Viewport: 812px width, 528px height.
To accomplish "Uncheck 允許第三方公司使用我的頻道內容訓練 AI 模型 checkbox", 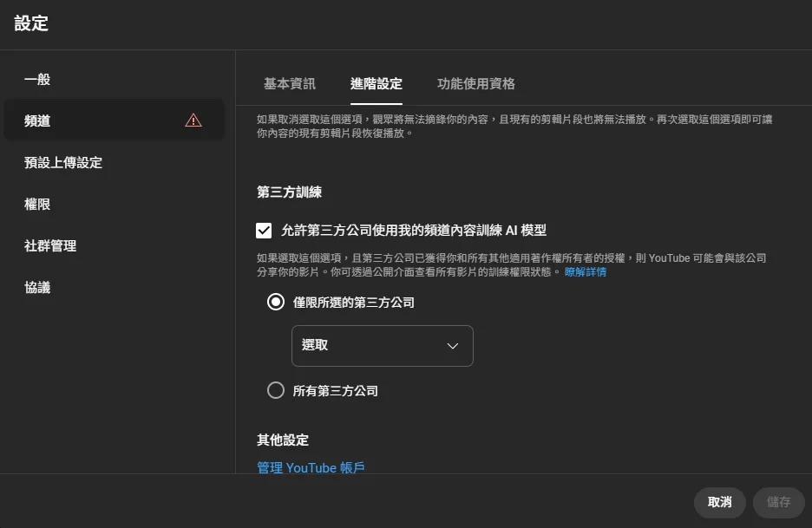I will pos(264,231).
